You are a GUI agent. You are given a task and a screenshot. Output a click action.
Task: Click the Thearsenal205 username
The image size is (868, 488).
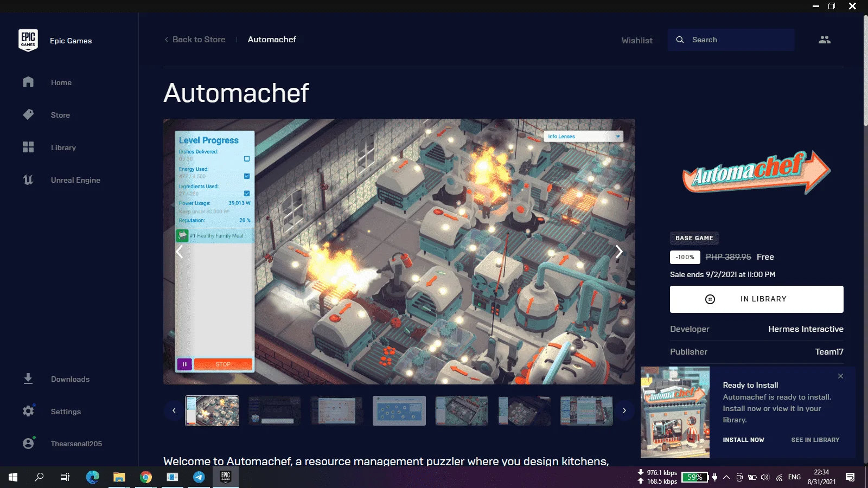click(76, 444)
